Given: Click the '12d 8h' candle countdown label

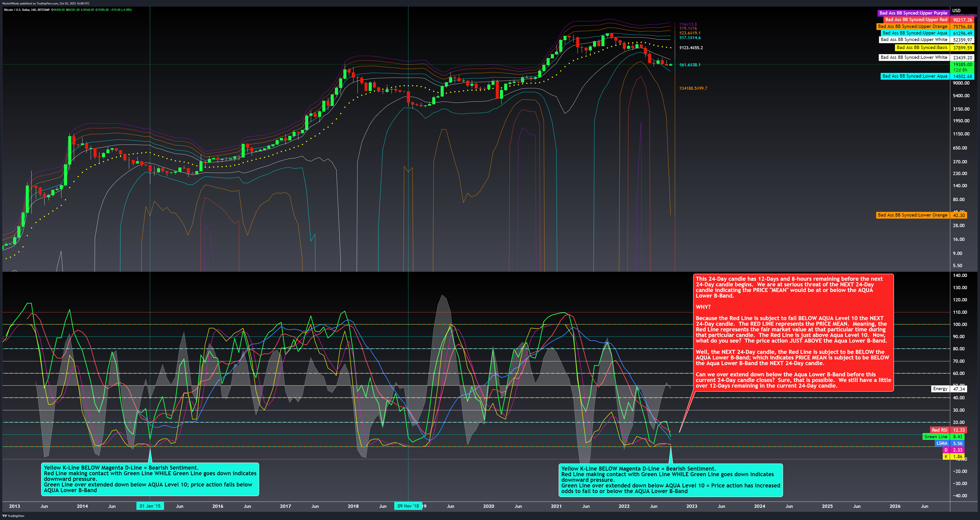Looking at the screenshot, I should tap(960, 70).
